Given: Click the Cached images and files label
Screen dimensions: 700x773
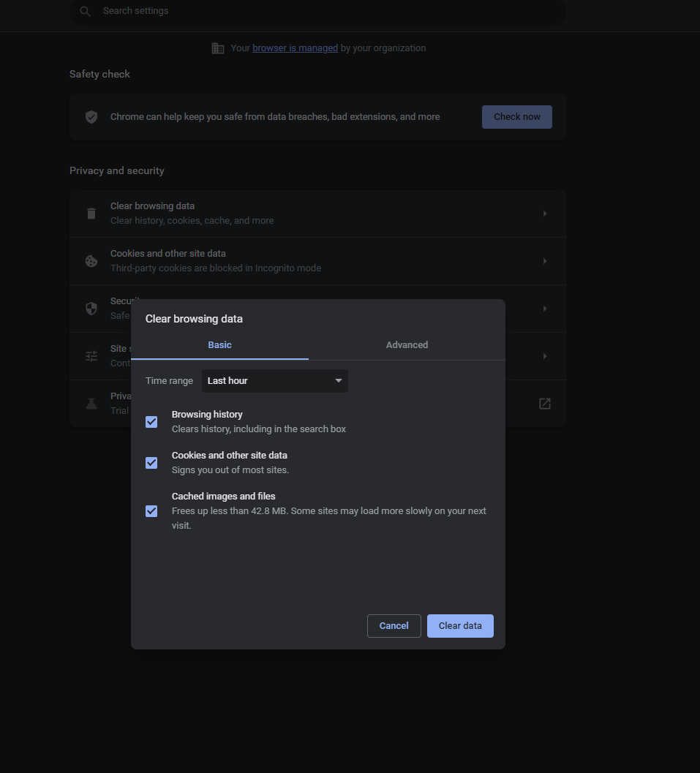Looking at the screenshot, I should (223, 496).
